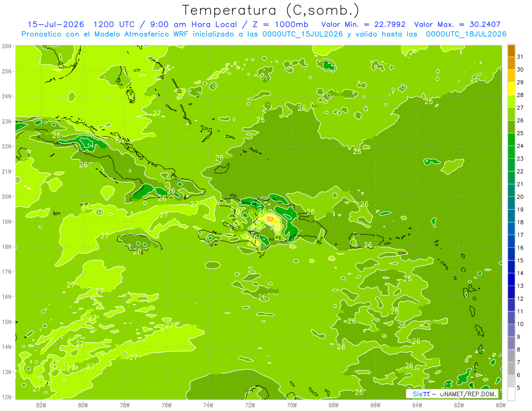Click the title "Temperatura (C,somb.)"
The width and height of the screenshot is (532, 411).
click(270, 10)
